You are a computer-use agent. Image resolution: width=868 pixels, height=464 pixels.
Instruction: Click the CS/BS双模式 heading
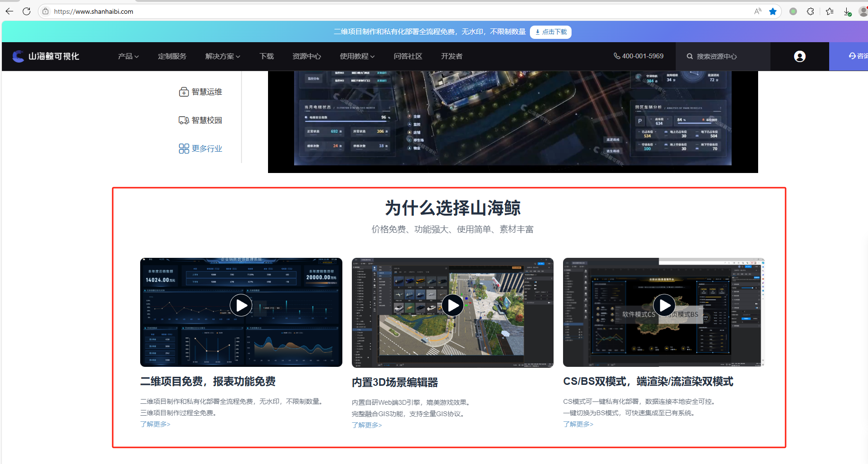[x=648, y=382]
